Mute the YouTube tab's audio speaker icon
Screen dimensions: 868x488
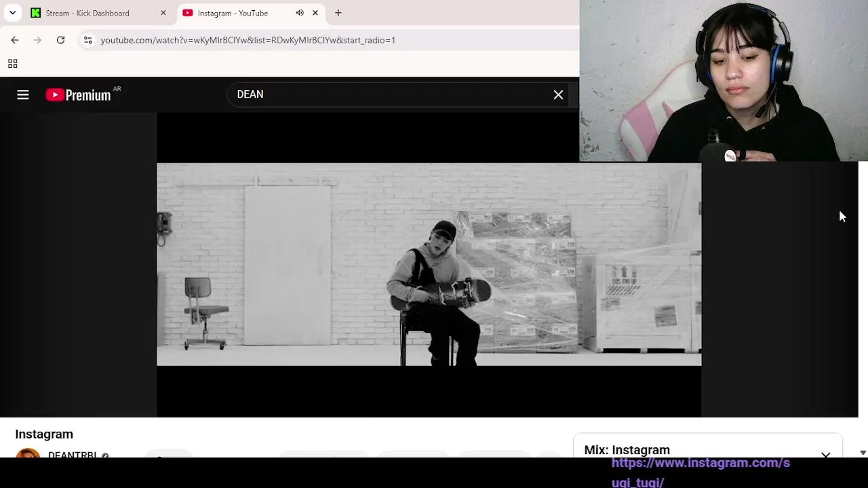coord(300,13)
